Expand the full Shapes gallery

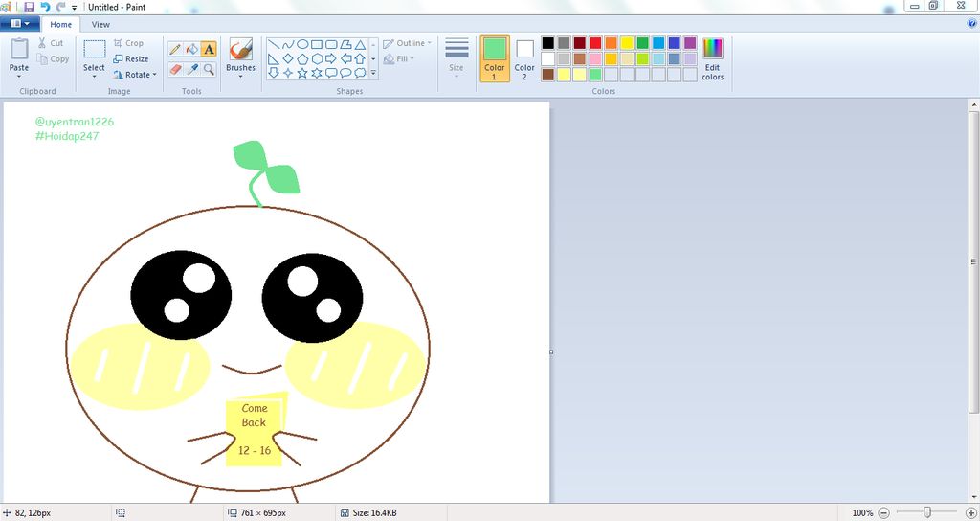(374, 73)
